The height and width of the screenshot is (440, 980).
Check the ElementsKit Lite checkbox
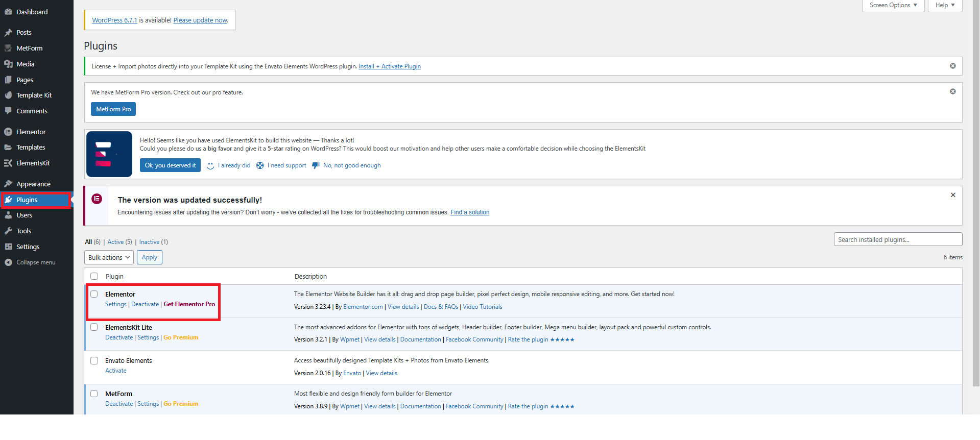click(x=94, y=327)
